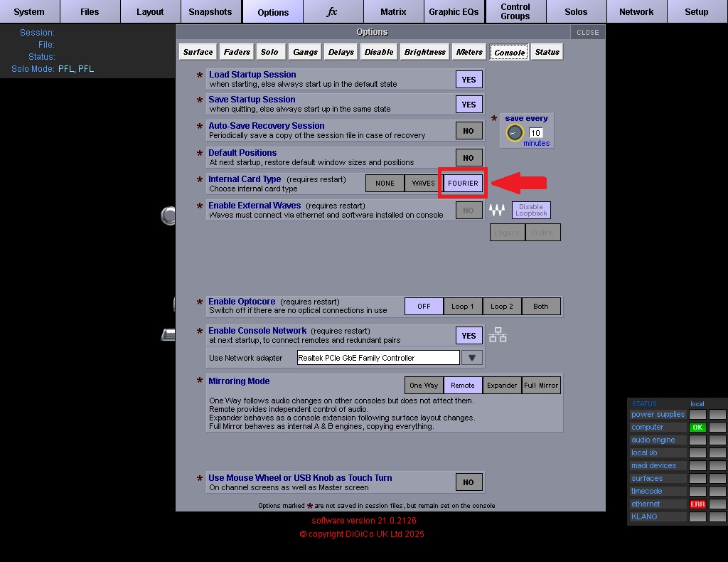The image size is (728, 562).
Task: Open the Control Groups menu
Action: tap(515, 11)
